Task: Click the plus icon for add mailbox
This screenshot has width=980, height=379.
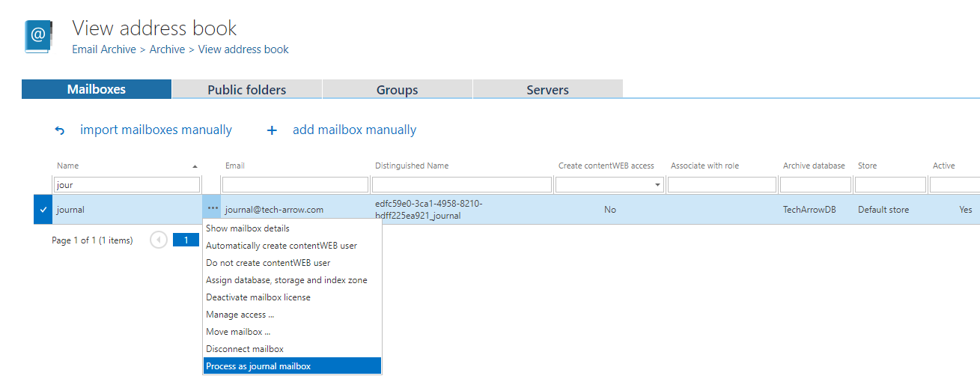Action: pyautogui.click(x=272, y=130)
